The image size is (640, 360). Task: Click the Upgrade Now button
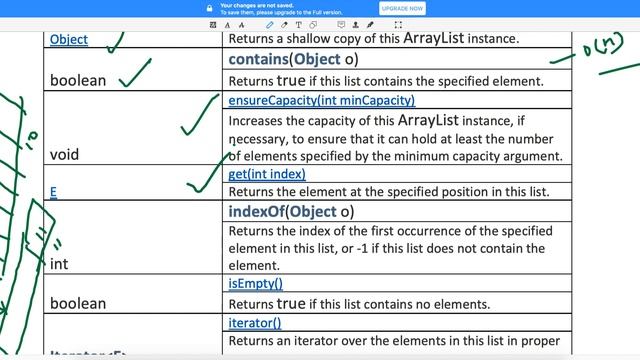coord(402,9)
